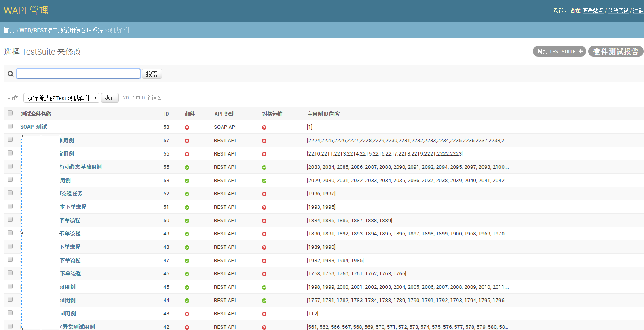644x330 pixels.
Task: Click the 搜索 search button
Action: pyautogui.click(x=152, y=74)
